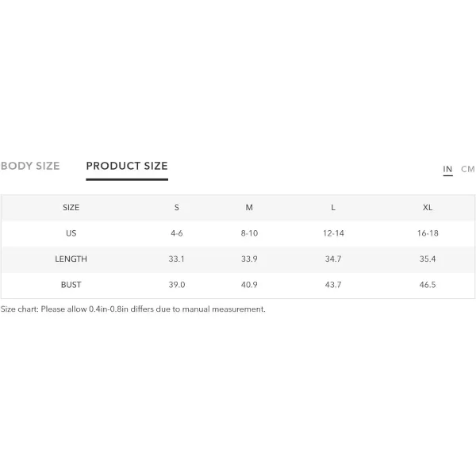Select the US row label
This screenshot has width=476, height=476.
[71, 233]
